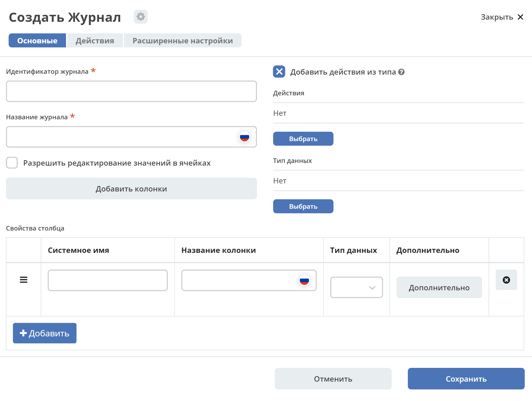The width and height of the screenshot is (532, 401).
Task: Click the row drag handle icon
Action: tap(24, 280)
